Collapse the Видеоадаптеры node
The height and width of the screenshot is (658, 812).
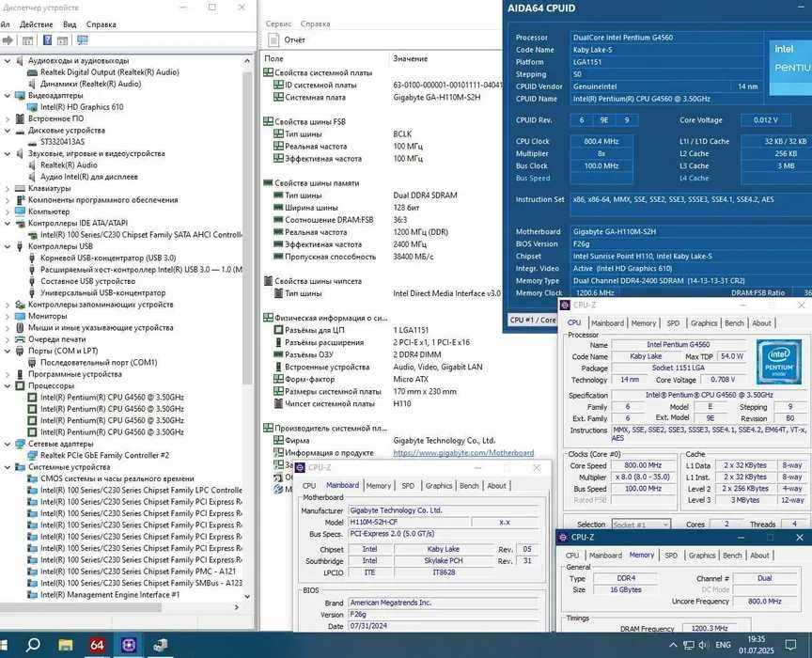[x=8, y=95]
